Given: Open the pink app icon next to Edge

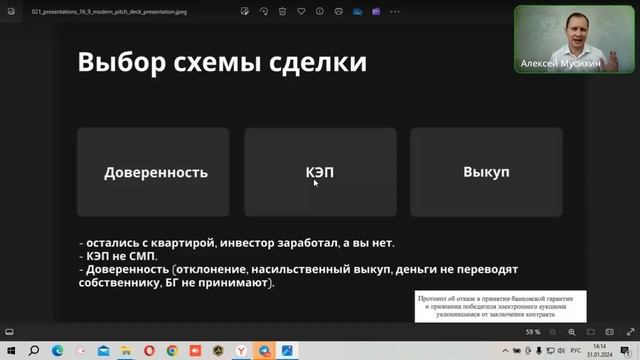Looking at the screenshot, I should click(80, 351).
